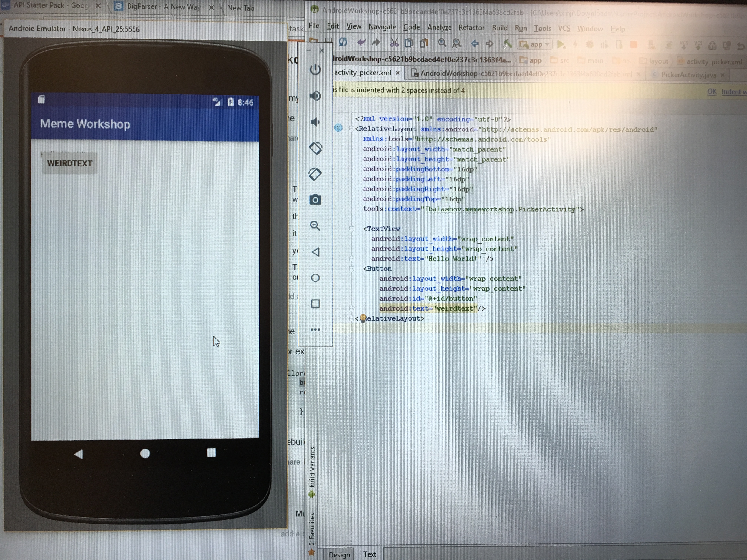747x560 pixels.
Task: Take emulator screenshot with camera icon
Action: point(315,200)
